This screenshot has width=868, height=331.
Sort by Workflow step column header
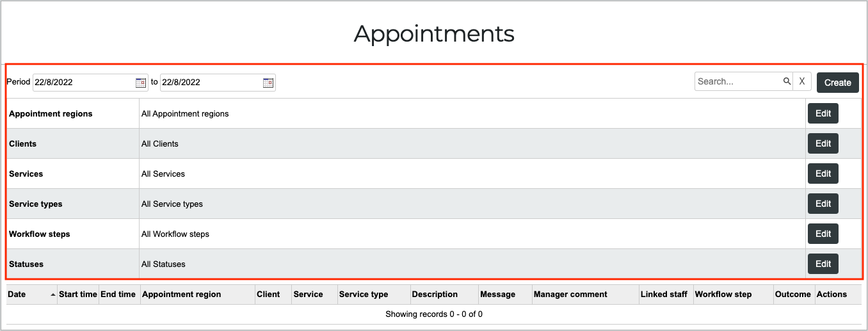tap(723, 295)
